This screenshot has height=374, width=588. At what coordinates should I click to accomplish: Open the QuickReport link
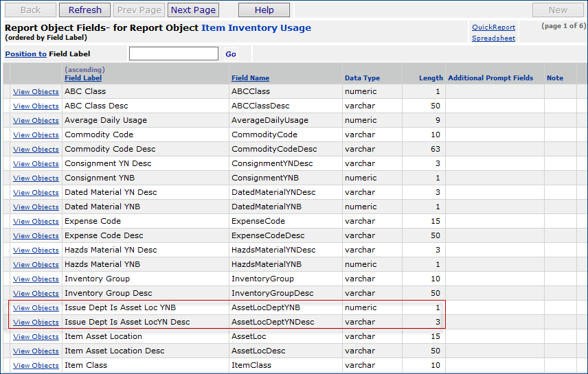click(x=493, y=27)
